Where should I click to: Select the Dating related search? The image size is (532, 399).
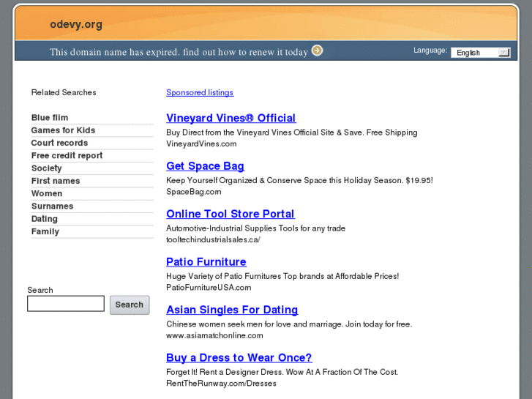tap(45, 219)
